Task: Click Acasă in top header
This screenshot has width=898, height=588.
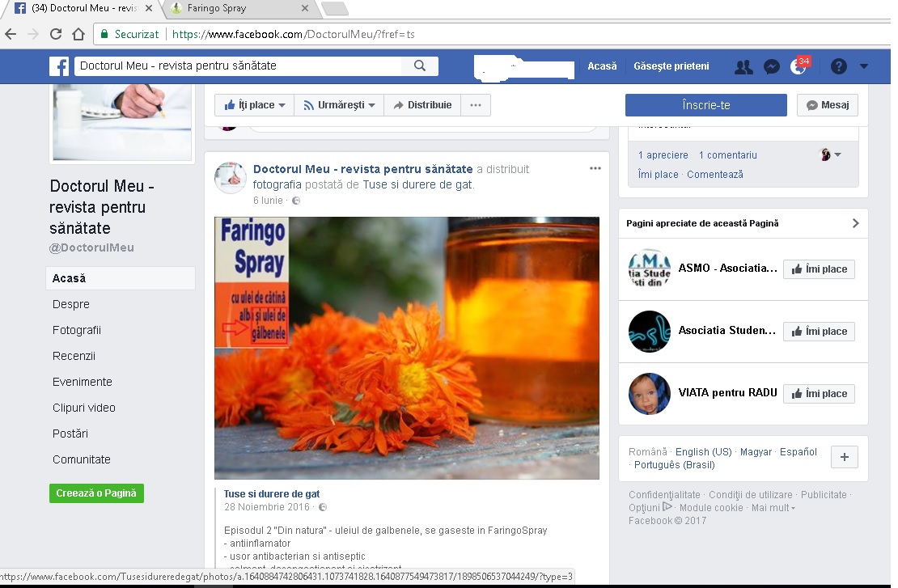Action: (602, 66)
